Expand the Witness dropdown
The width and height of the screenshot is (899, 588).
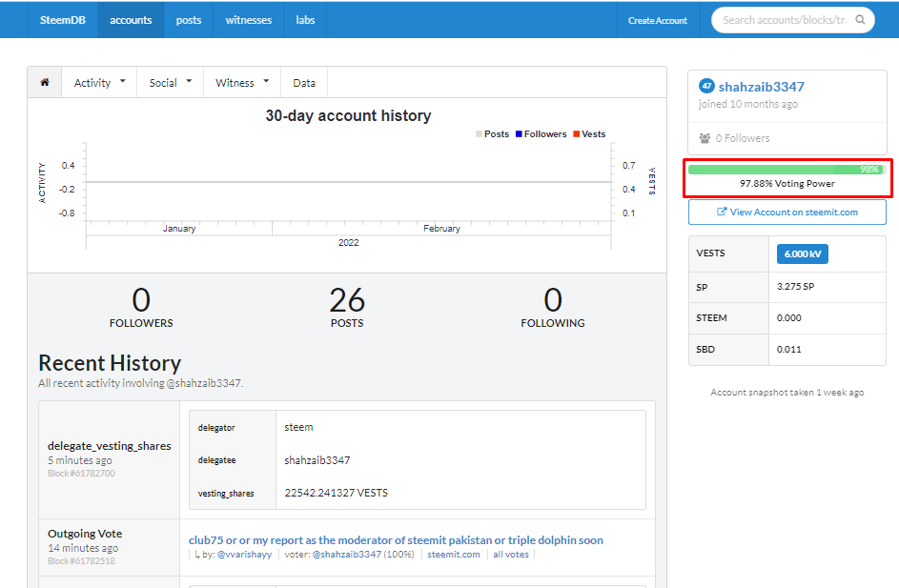pos(242,83)
